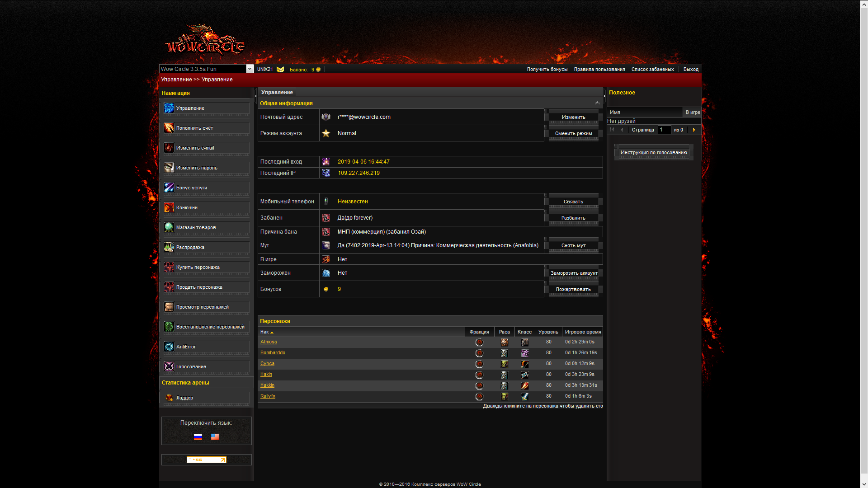Switch language with the US flag
The image size is (868, 488).
pos(215,437)
